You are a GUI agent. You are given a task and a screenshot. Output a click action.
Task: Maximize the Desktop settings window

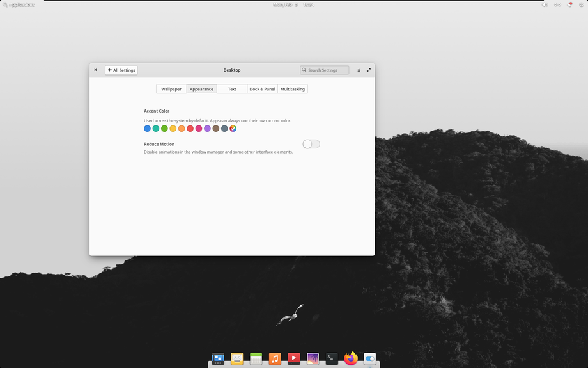pos(369,70)
